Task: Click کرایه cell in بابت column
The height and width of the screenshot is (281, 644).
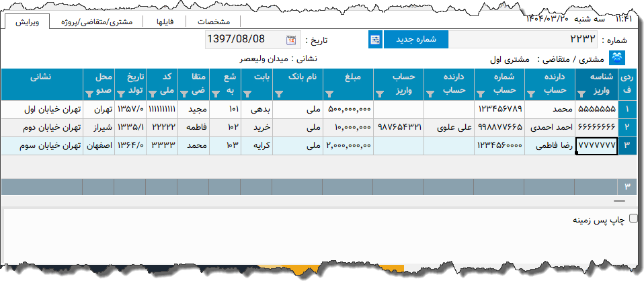Action: coord(257,145)
